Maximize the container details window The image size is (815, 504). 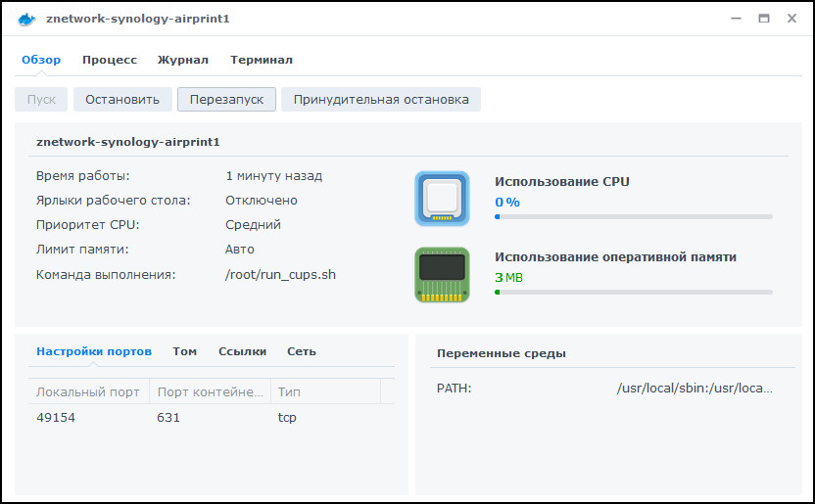click(x=764, y=19)
